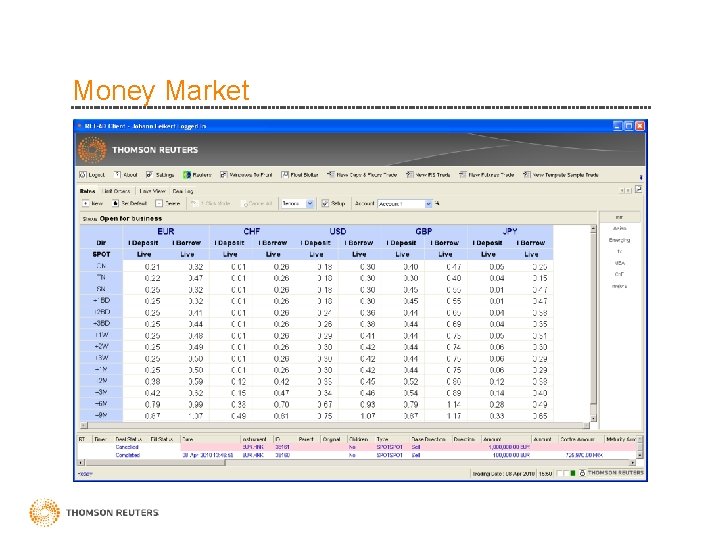Open Settings from the toolbar
The image size is (720, 540).
click(x=160, y=175)
